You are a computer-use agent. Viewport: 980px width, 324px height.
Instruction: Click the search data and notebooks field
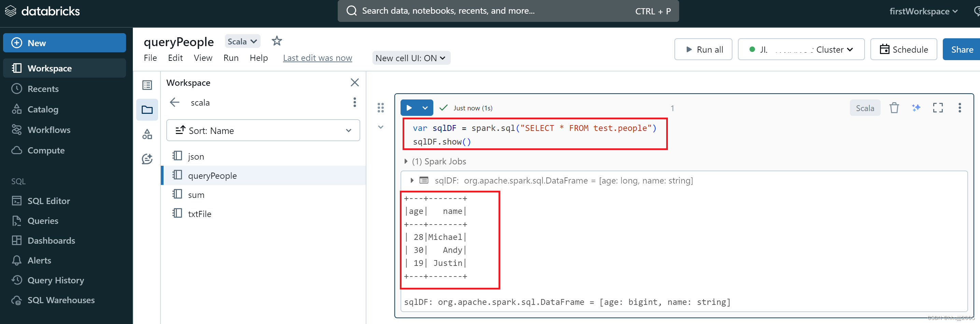pos(508,11)
